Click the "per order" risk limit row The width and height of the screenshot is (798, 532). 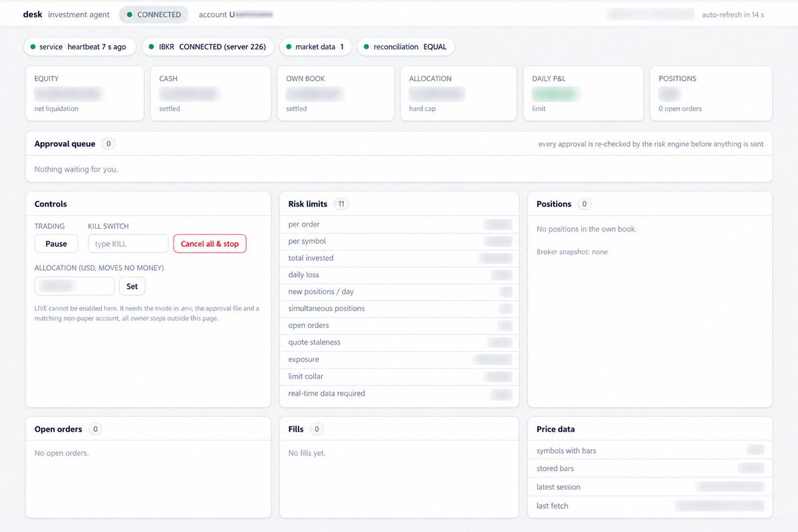click(399, 225)
